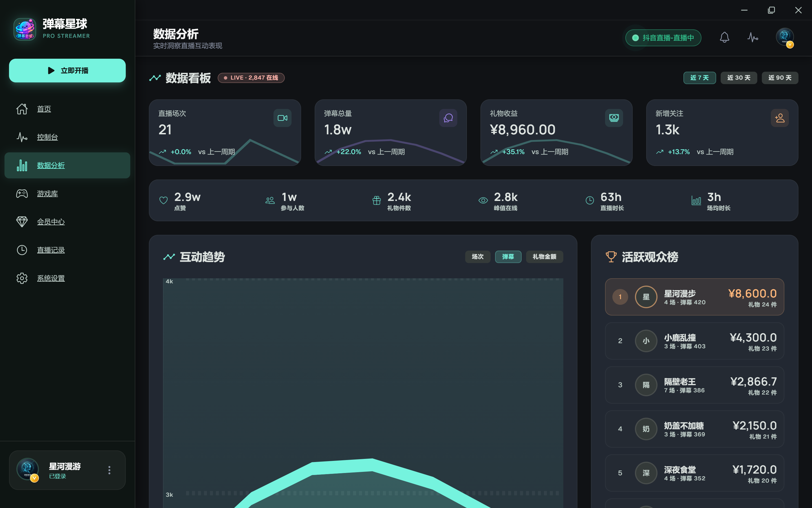Screen dimensions: 812x508
Task: Start streaming with 立即开播 button
Action: pos(67,71)
